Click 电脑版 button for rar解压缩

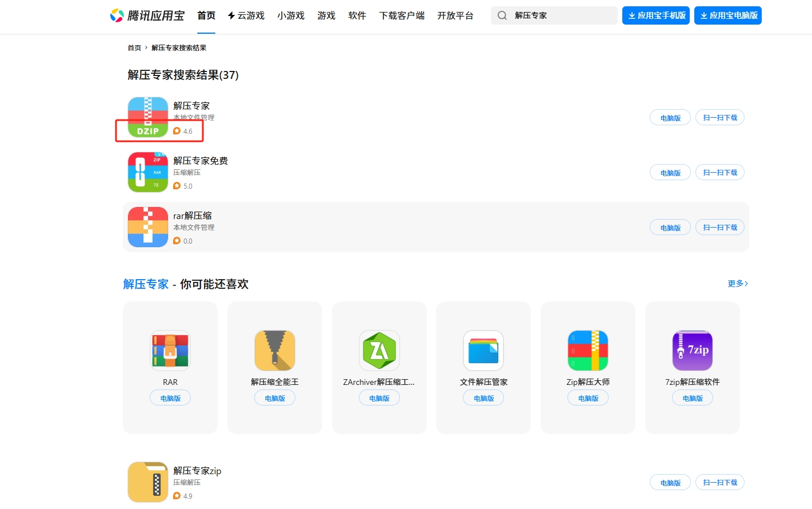point(670,228)
